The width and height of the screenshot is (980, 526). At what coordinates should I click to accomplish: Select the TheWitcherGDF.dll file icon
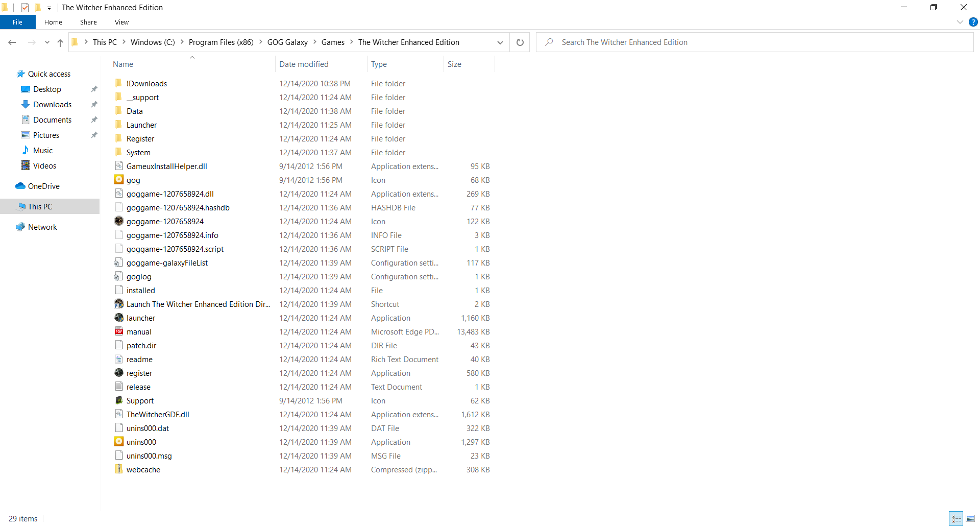118,414
